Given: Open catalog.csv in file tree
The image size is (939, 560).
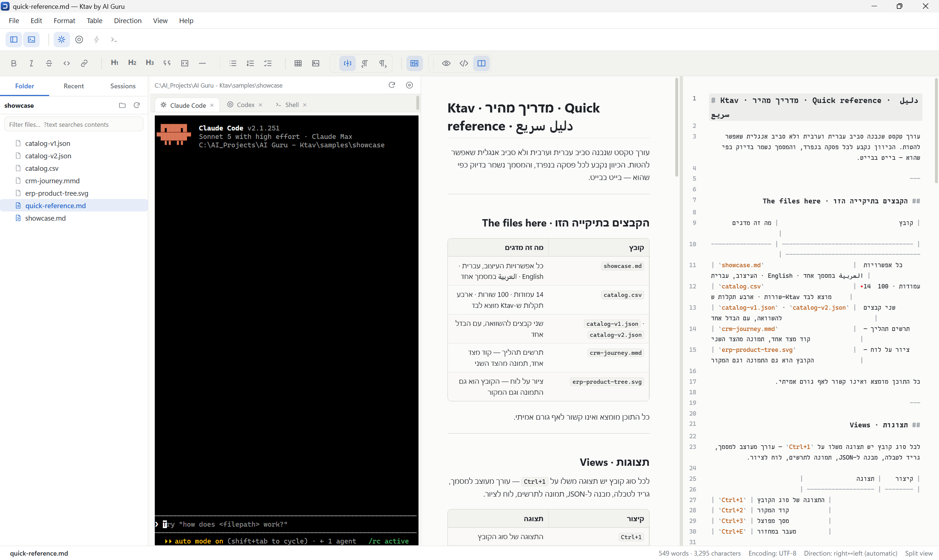Looking at the screenshot, I should [x=74, y=168].
